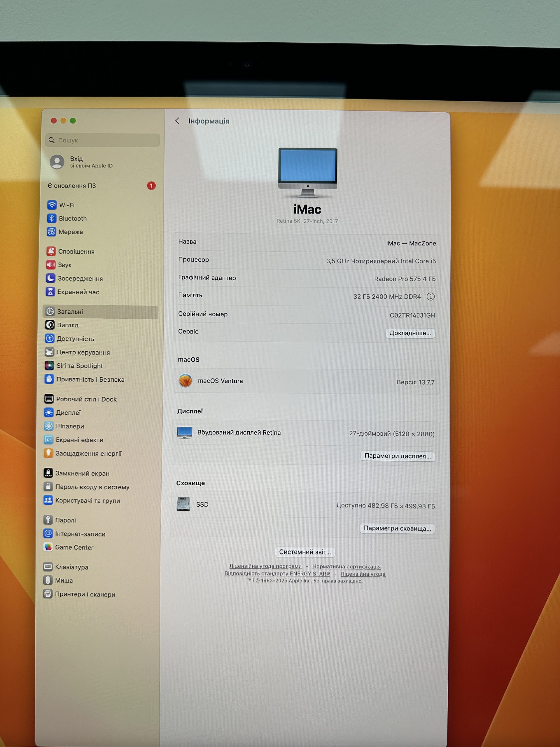Open Siri та Spotlight icon

[49, 366]
